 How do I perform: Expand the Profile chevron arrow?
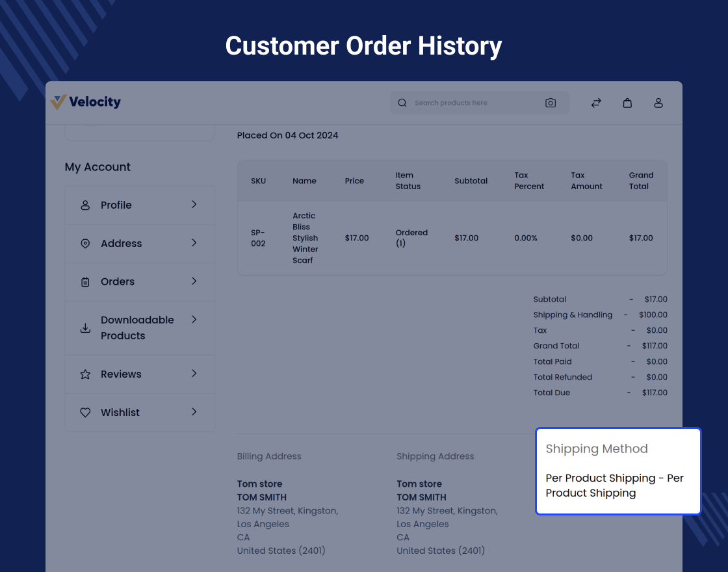click(x=194, y=204)
